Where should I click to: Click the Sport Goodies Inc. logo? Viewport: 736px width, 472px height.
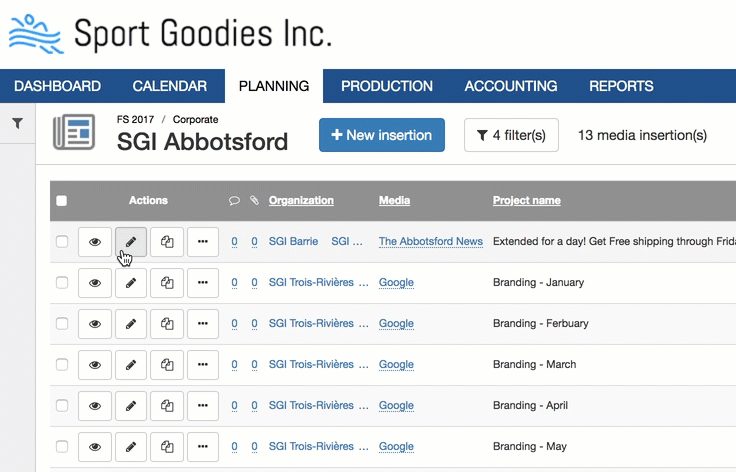click(170, 33)
